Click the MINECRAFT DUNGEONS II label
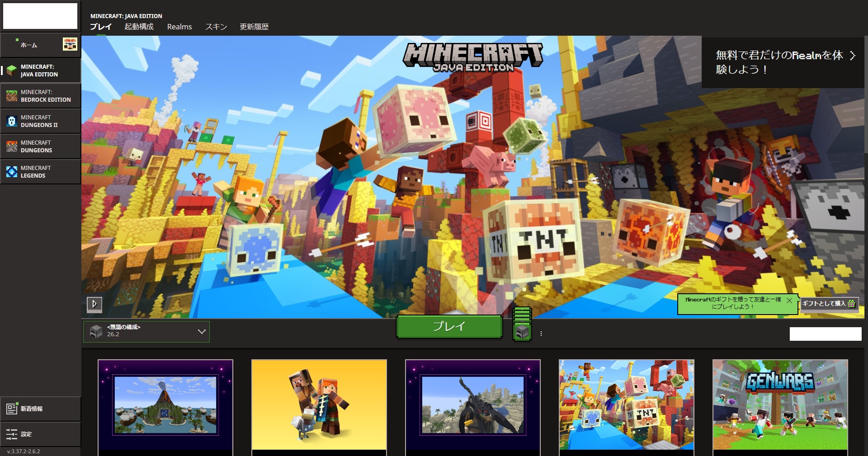This screenshot has width=868, height=456. coord(39,121)
